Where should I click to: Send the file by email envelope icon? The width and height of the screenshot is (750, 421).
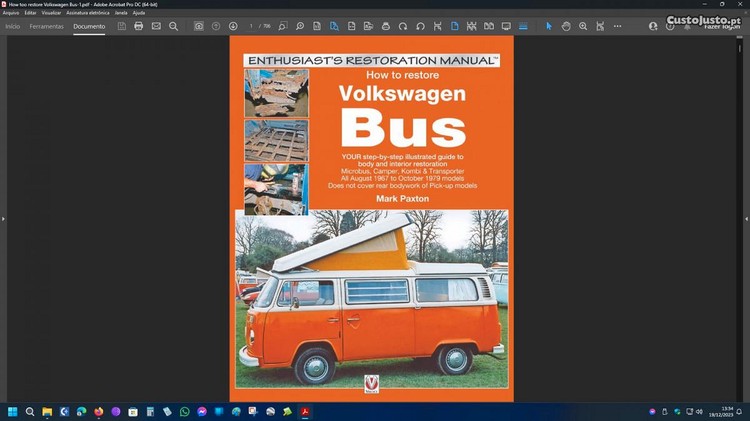click(x=156, y=26)
